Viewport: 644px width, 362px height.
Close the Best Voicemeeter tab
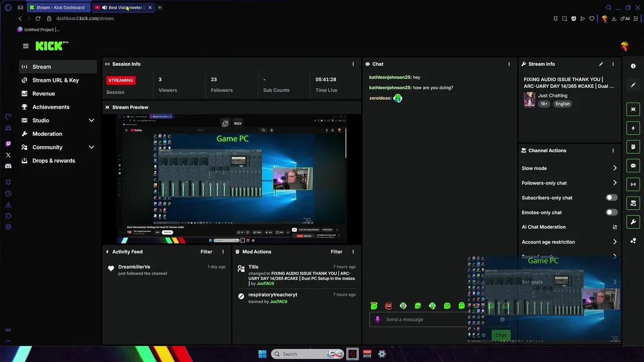150,8
